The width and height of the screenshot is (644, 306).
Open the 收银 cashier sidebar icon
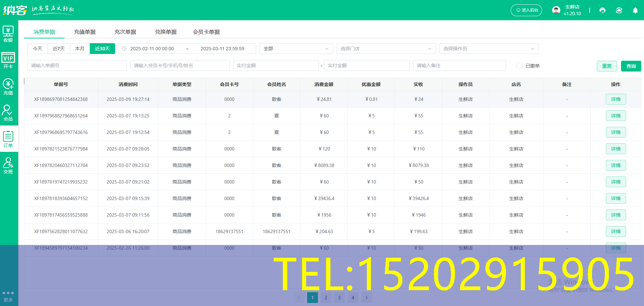point(8,34)
